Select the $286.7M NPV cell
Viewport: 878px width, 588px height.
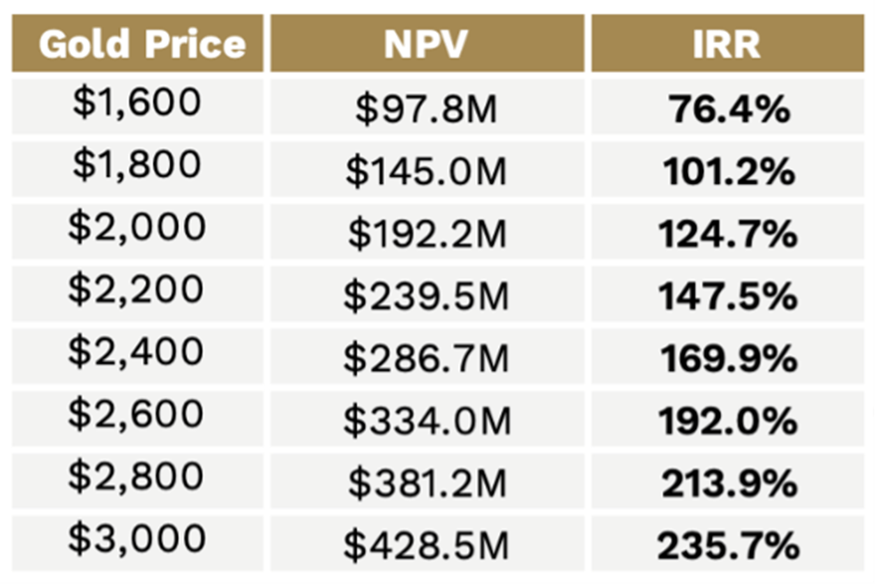pos(427,356)
